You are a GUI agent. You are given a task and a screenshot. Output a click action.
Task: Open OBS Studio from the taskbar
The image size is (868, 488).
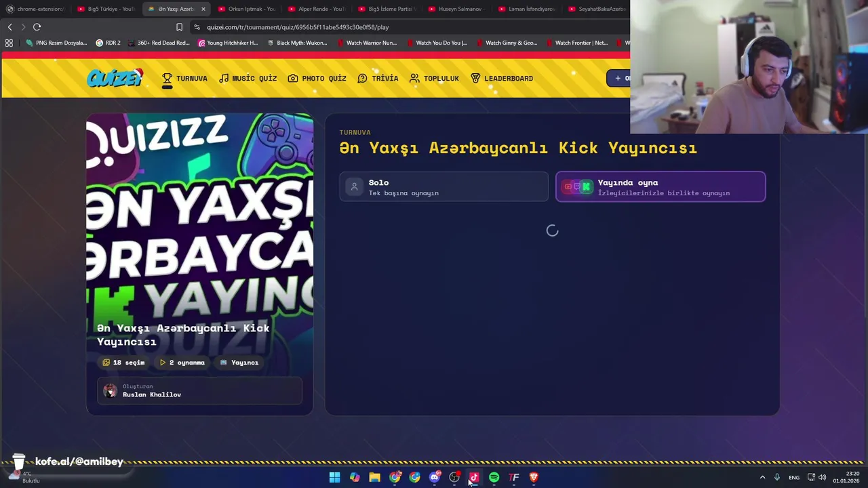coord(454,477)
